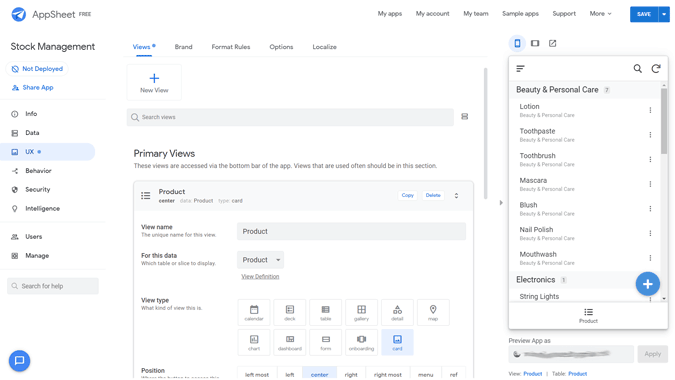Choose the card view type

pos(397,343)
